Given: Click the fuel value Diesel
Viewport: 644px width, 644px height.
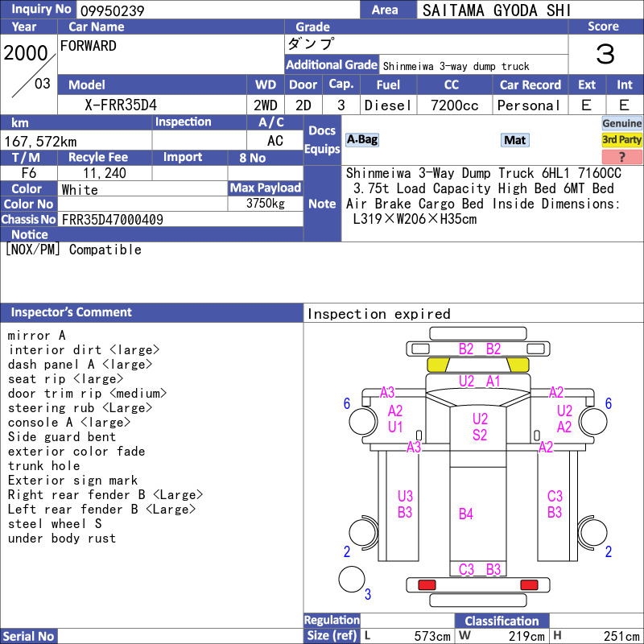Looking at the screenshot, I should (x=388, y=105).
